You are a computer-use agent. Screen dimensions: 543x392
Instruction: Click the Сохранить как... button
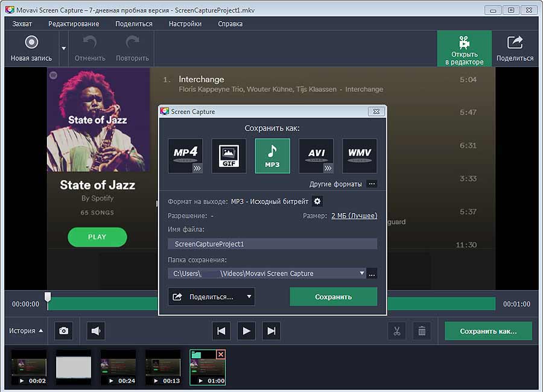tap(488, 331)
